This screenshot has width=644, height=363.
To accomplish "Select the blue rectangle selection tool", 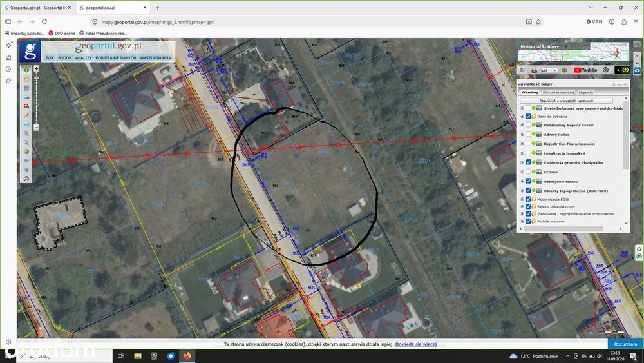I will click(x=26, y=97).
